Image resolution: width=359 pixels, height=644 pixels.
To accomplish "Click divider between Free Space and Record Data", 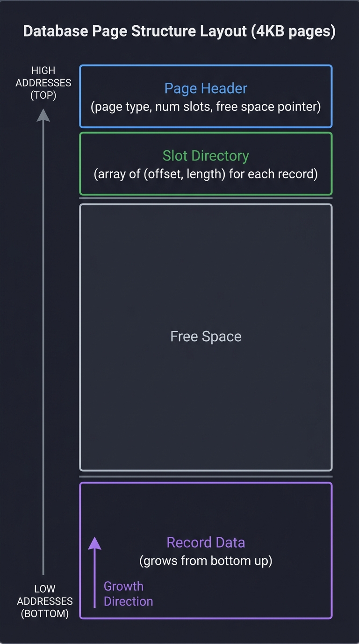I will click(206, 476).
